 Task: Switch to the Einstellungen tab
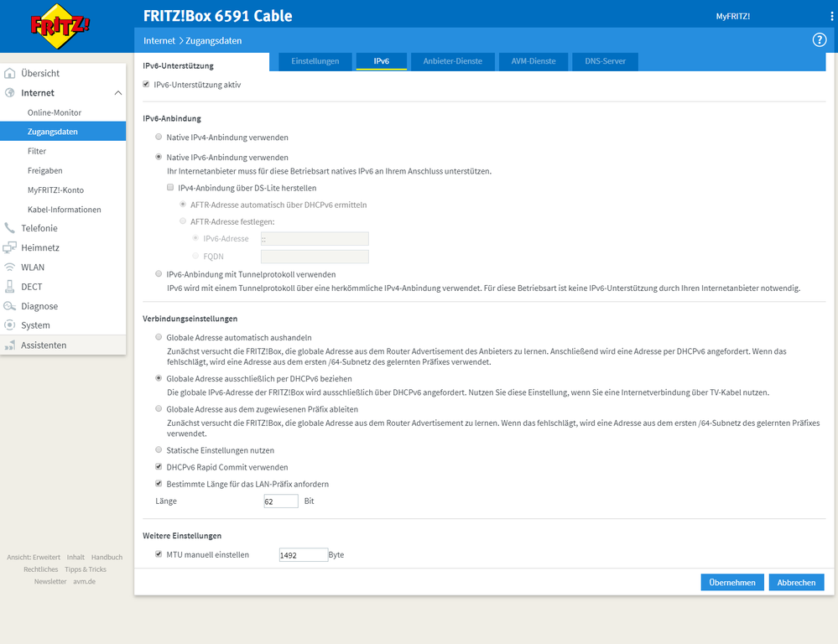tap(315, 61)
